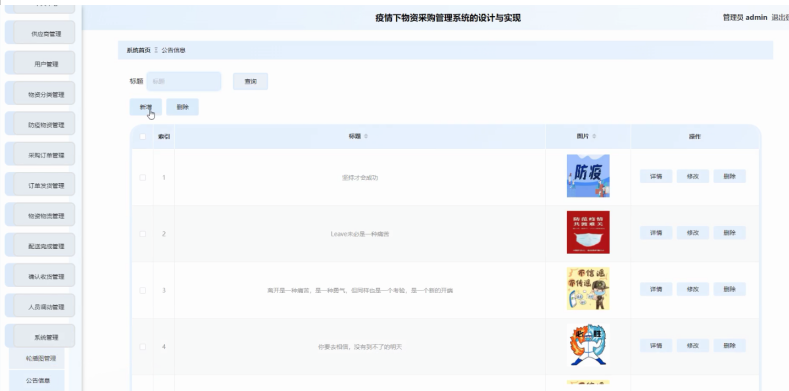
Task: Go to 系统首页 in the breadcrumb
Action: [x=138, y=50]
